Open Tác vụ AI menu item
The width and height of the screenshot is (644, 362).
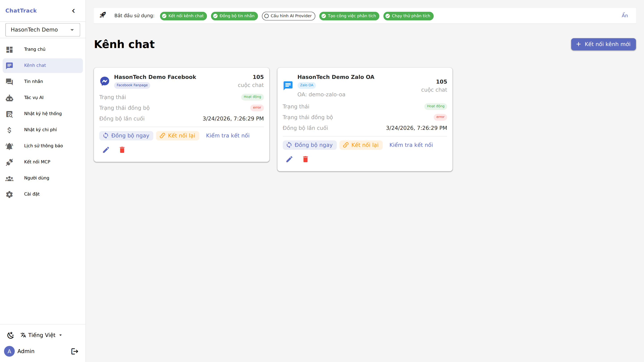tap(34, 97)
